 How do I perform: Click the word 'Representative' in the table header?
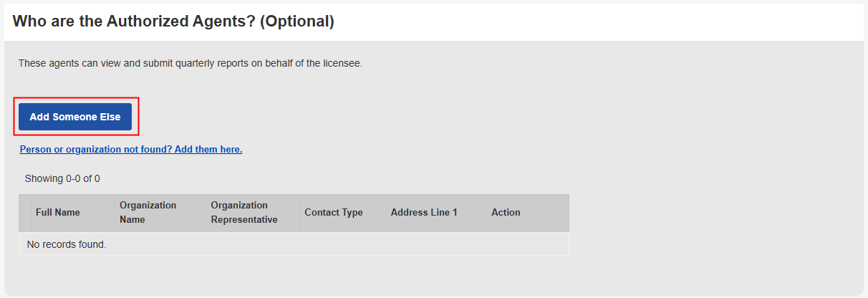(243, 220)
